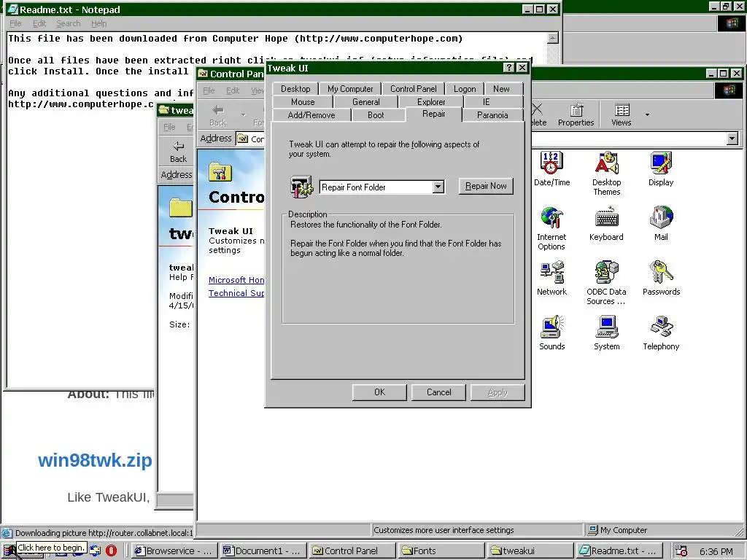Click Cancel in Tweak UI dialog
The image size is (747, 560).
[x=438, y=392]
